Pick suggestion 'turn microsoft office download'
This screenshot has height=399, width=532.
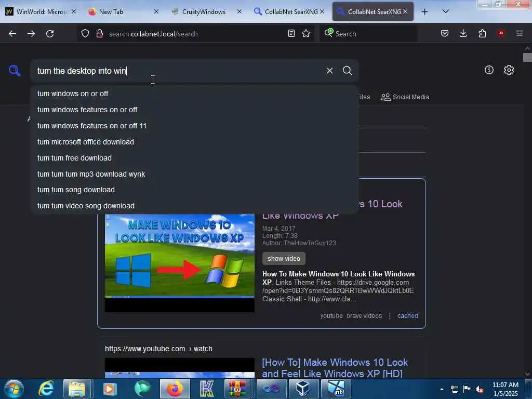tap(194, 142)
